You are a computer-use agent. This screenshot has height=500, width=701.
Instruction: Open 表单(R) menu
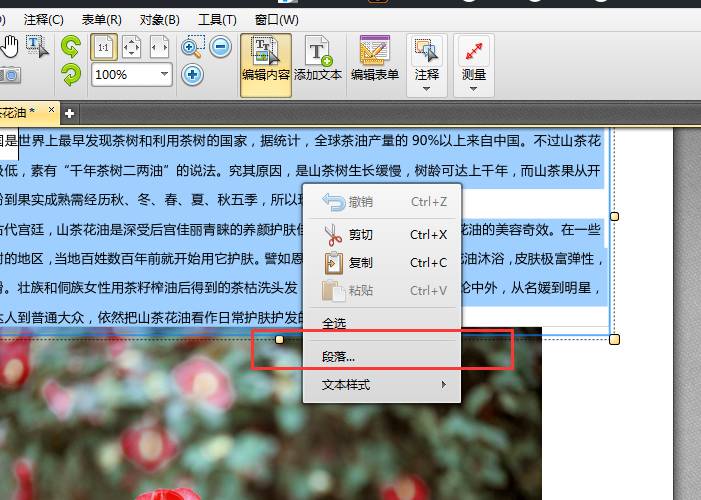click(101, 20)
